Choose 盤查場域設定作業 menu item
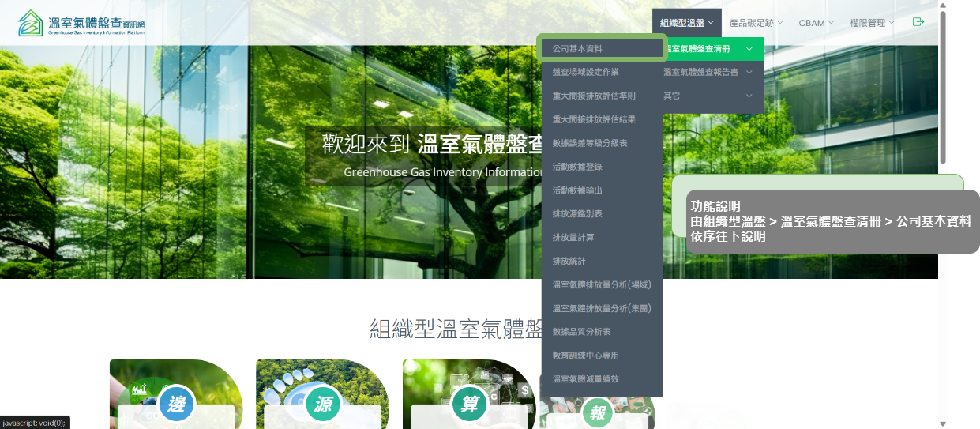Image resolution: width=980 pixels, height=429 pixels. tap(585, 72)
